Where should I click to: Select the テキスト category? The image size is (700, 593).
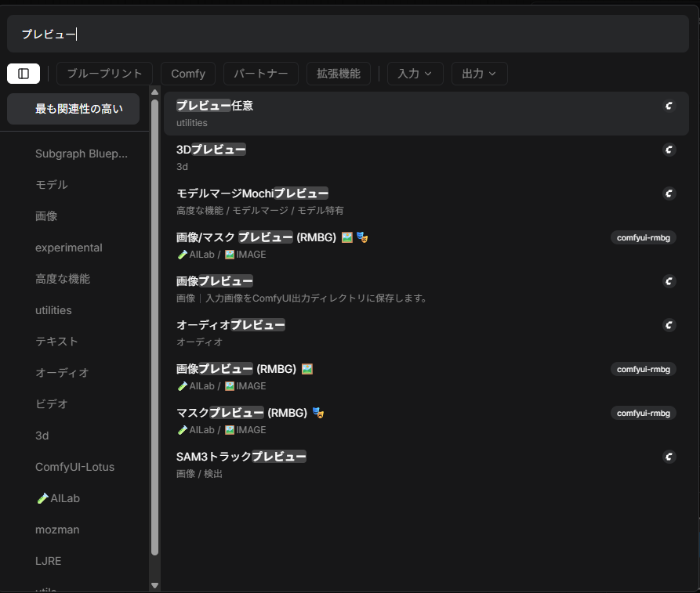[x=73, y=342]
